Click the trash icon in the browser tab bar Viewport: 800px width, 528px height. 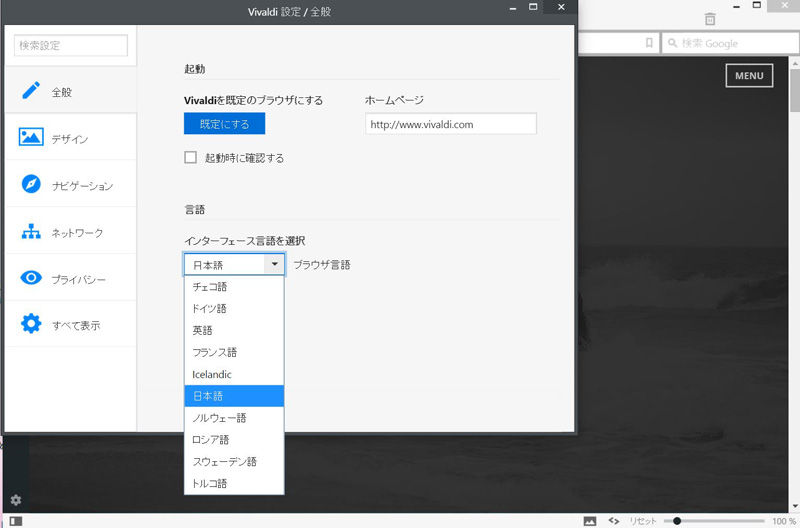click(710, 19)
